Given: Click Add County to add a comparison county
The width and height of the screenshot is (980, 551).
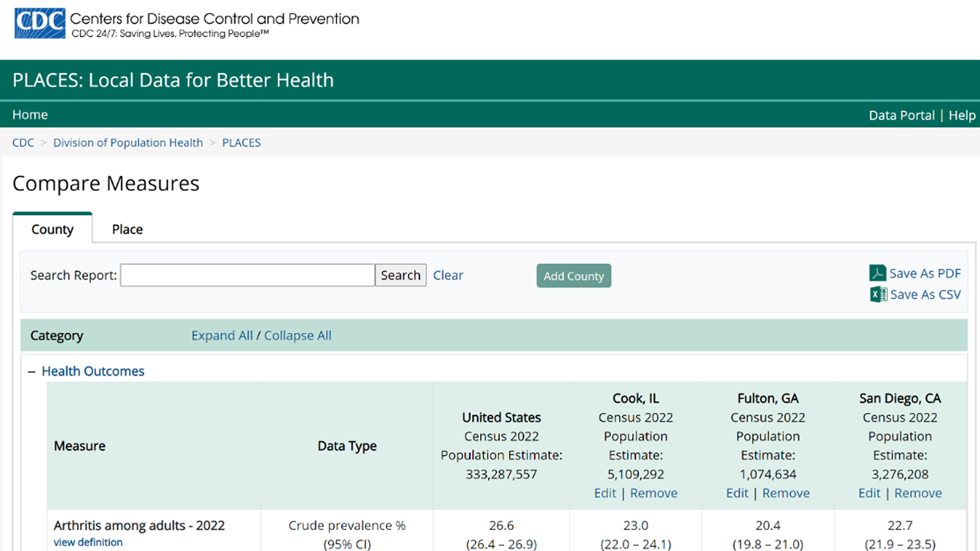Looking at the screenshot, I should click(x=573, y=276).
